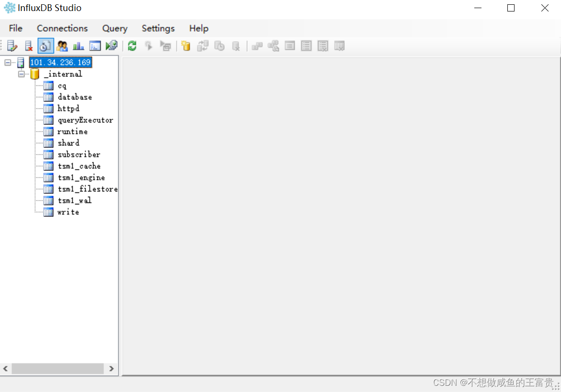This screenshot has height=392, width=561.
Task: Select the runtime measurement
Action: point(73,132)
